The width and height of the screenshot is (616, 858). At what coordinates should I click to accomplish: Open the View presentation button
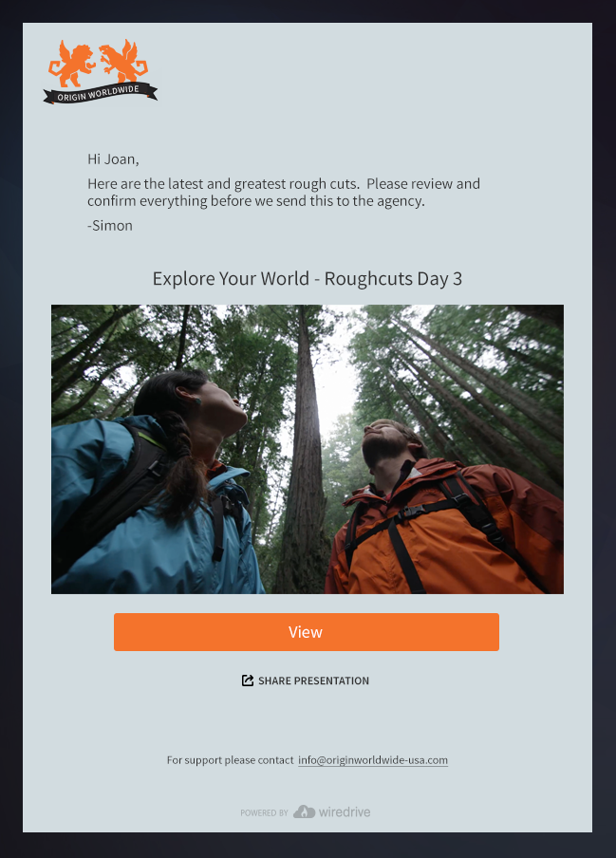[307, 632]
